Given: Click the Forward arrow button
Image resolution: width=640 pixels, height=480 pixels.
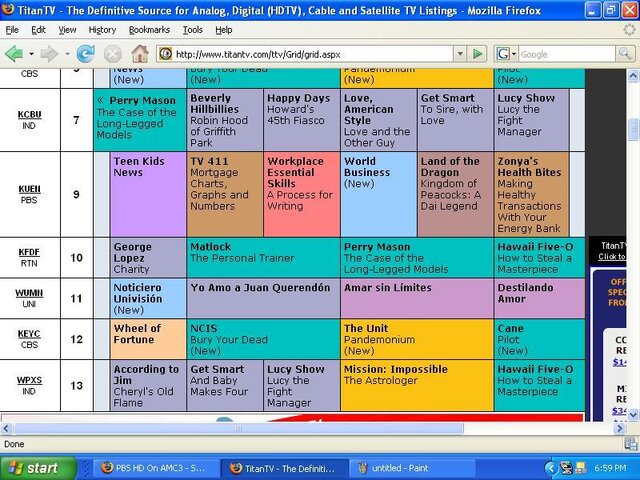Looking at the screenshot, I should (x=49, y=54).
